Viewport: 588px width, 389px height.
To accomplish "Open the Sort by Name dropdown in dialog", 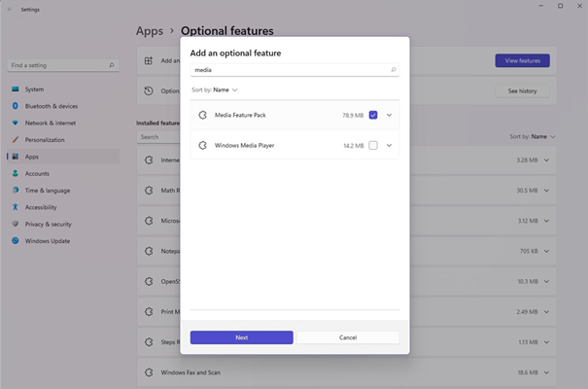I will (215, 89).
